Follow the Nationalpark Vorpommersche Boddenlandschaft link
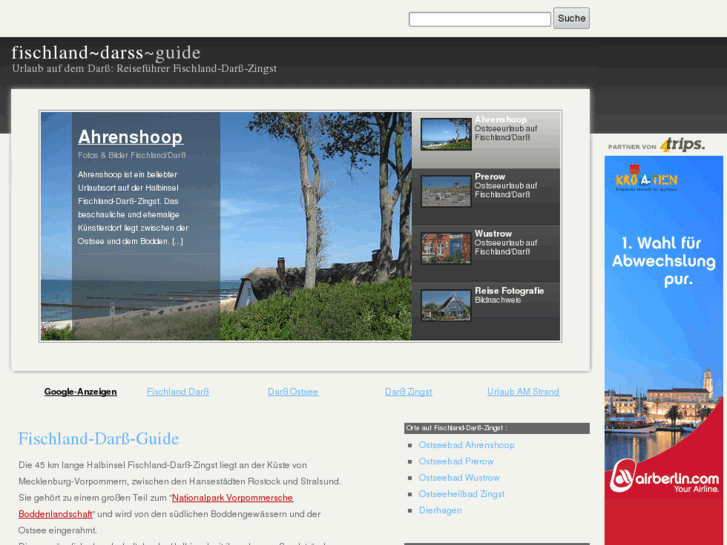Image resolution: width=727 pixels, height=545 pixels. click(x=232, y=498)
